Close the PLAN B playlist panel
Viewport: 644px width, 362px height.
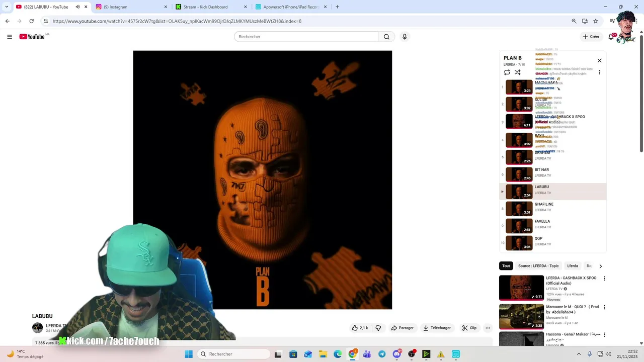(x=599, y=60)
